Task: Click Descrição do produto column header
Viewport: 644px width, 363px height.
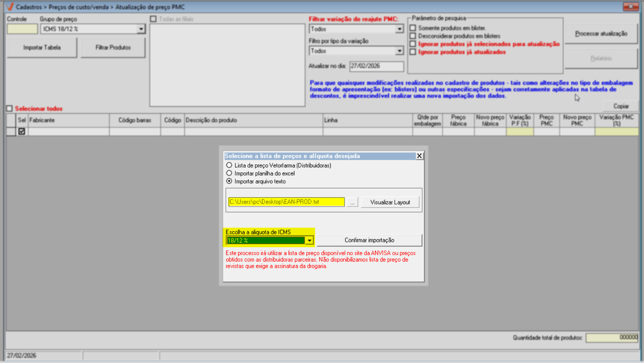Action: tap(254, 120)
